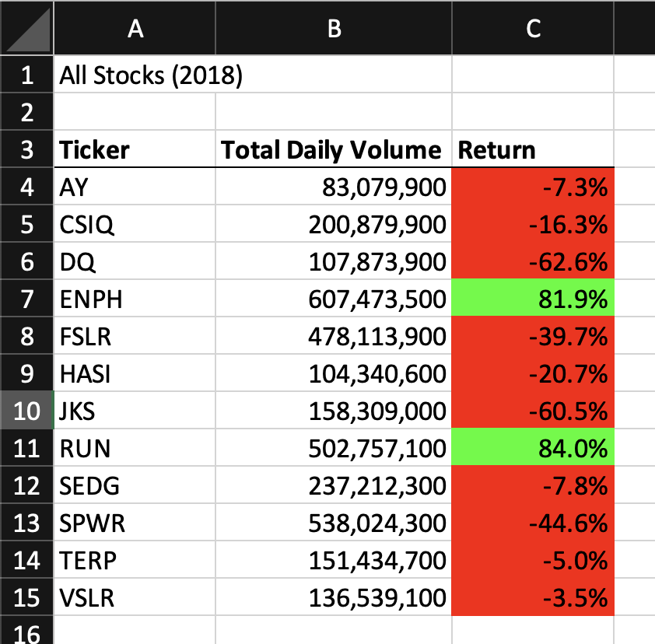
Task: Select the 'Ticker' header cell
Action: point(135,149)
